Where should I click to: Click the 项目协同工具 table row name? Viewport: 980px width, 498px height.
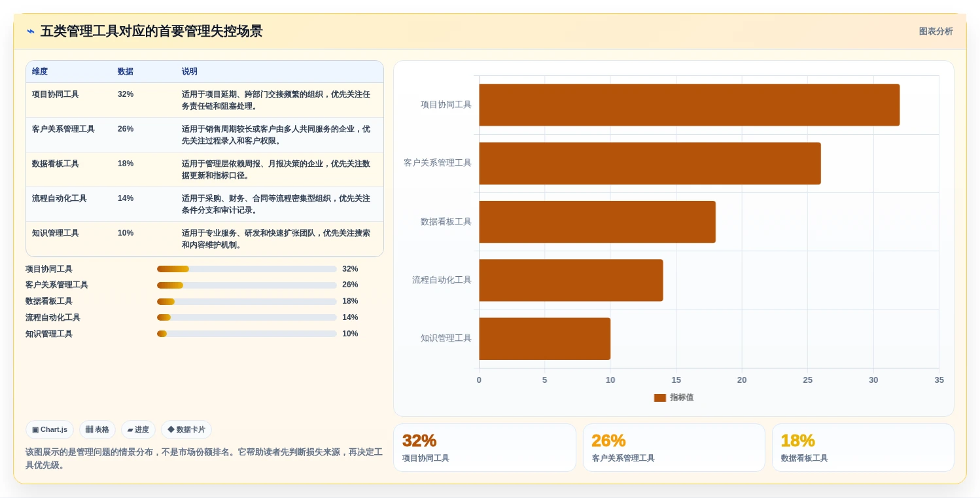(x=56, y=94)
